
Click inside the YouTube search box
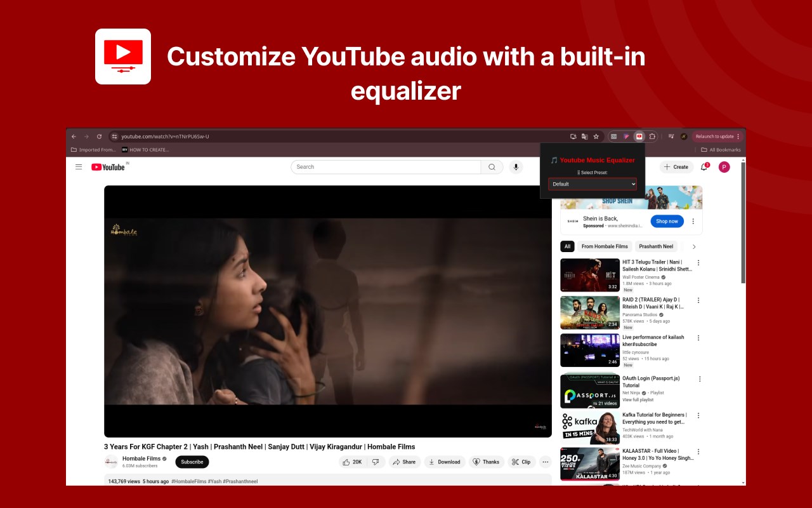coord(386,167)
